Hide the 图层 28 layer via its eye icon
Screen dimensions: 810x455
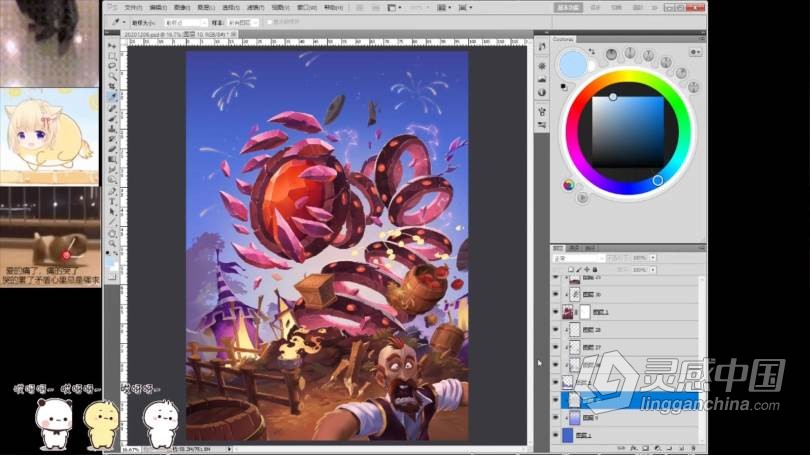[556, 330]
